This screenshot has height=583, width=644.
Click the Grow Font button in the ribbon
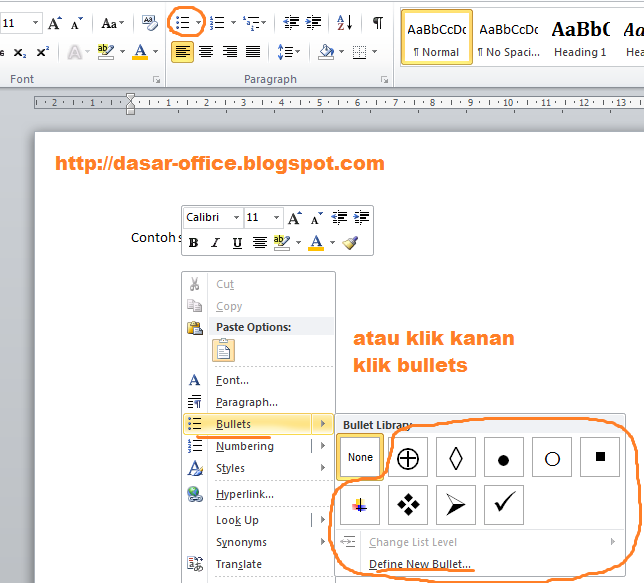pyautogui.click(x=55, y=23)
